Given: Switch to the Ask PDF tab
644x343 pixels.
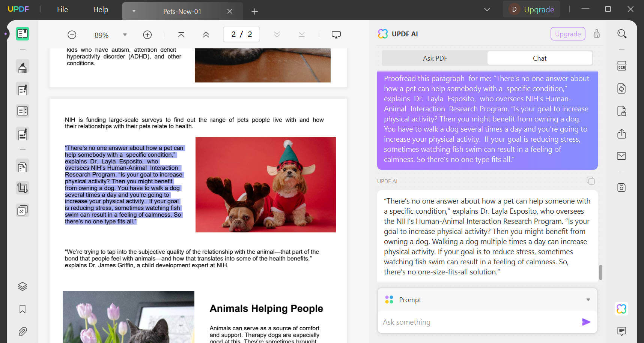Looking at the screenshot, I should tap(435, 58).
